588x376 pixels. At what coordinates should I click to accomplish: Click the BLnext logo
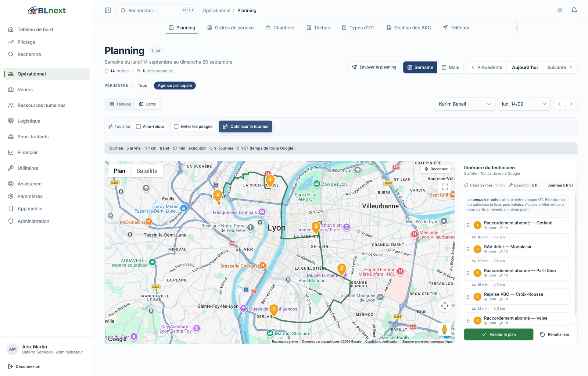pos(47,10)
